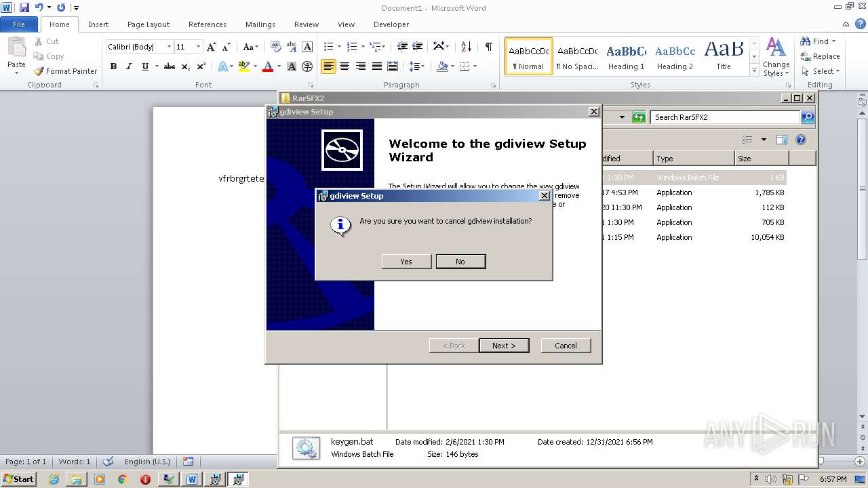
Task: Click Save icon in Quick Access toolbar
Action: [24, 7]
